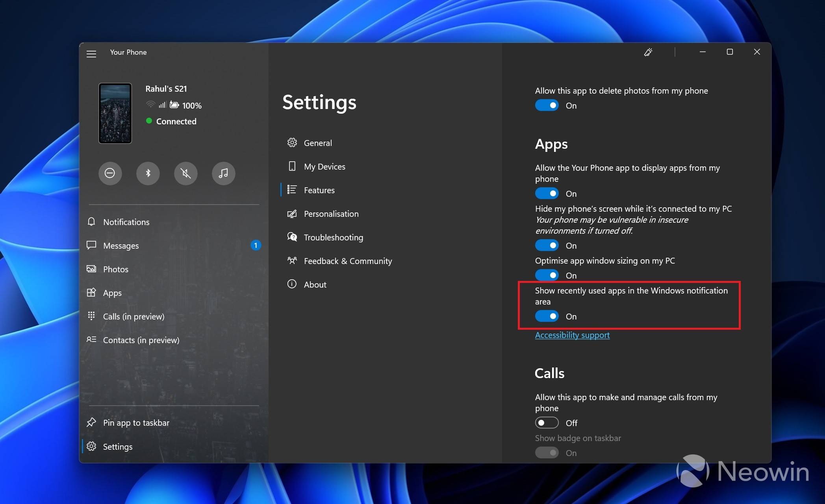Open Contacts (in preview) label
Image resolution: width=825 pixels, height=504 pixels.
141,340
